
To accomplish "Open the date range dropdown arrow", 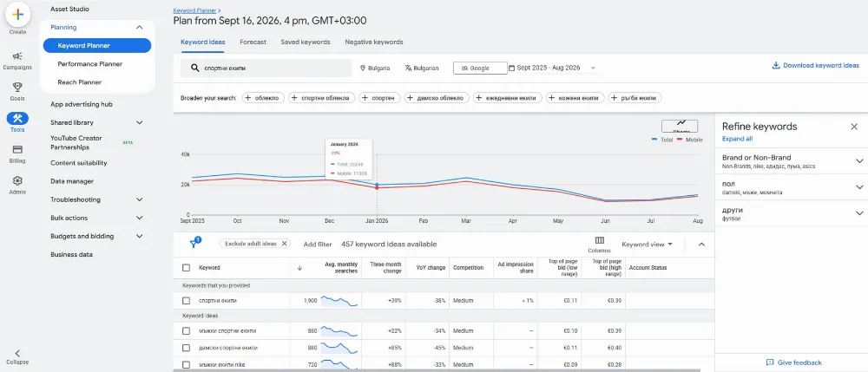I will tap(593, 68).
